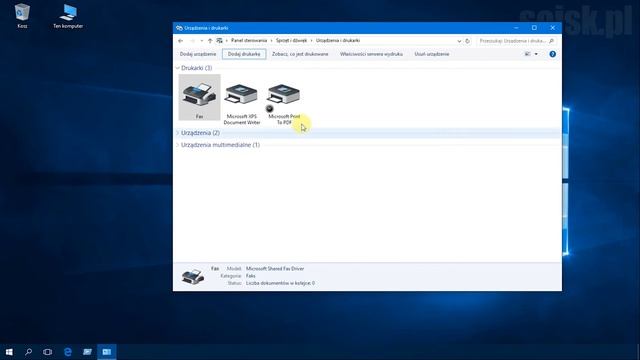Close the Urządzenia i drukarki window
This screenshot has width=640, height=360.
coord(553,28)
